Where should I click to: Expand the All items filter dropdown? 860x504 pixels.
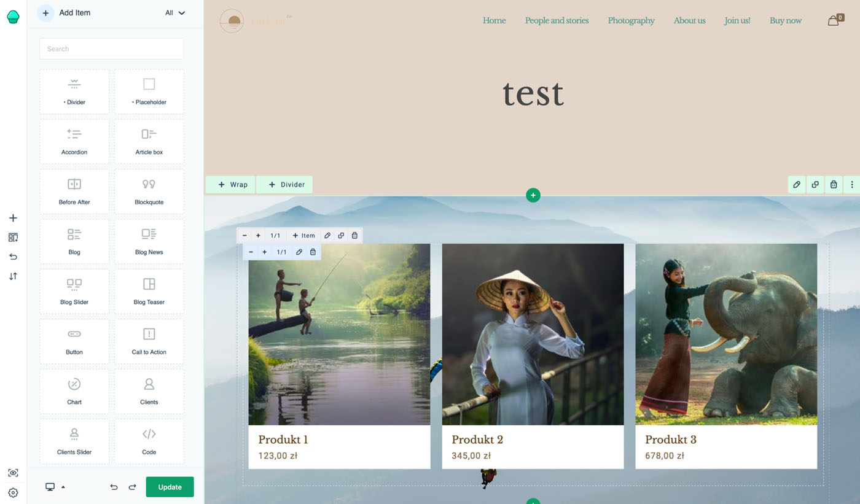tap(175, 13)
